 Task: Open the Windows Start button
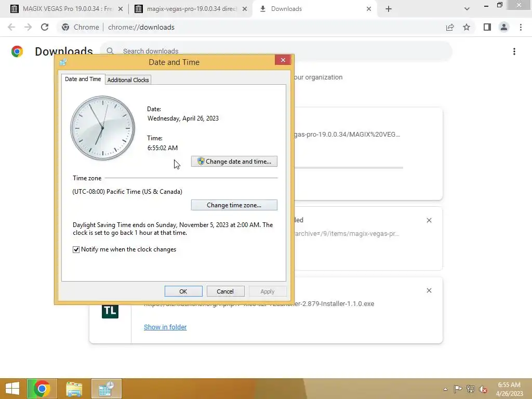pyautogui.click(x=12, y=389)
